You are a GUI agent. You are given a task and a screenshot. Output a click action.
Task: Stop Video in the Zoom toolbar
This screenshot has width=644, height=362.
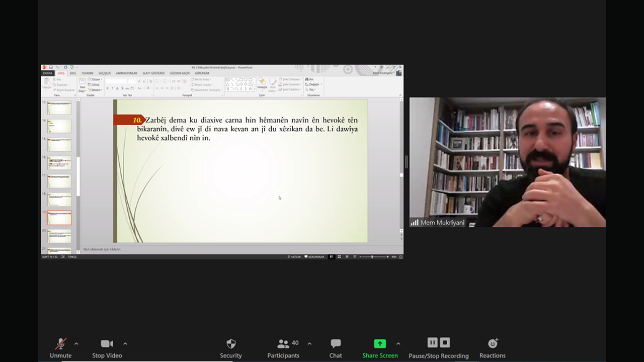(x=107, y=347)
